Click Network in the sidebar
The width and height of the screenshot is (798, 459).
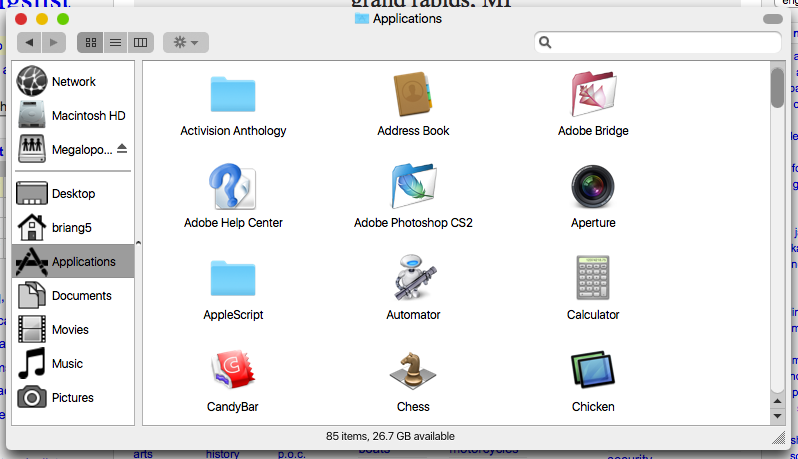pyautogui.click(x=73, y=81)
